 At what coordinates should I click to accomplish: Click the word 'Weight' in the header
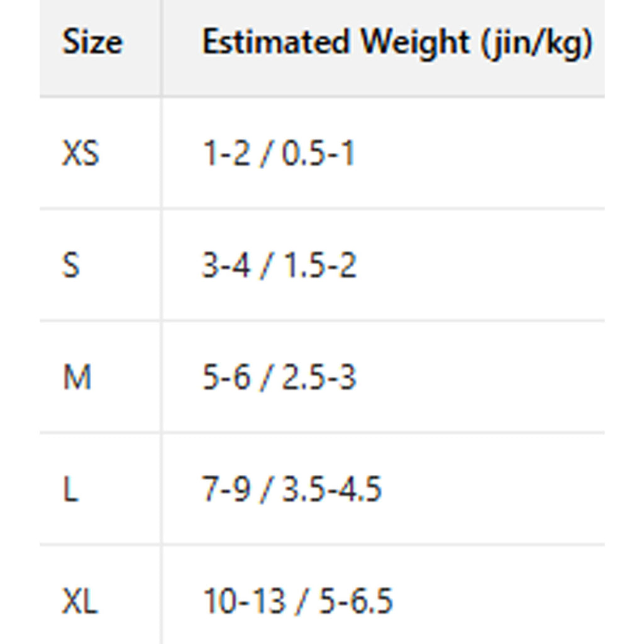[414, 43]
